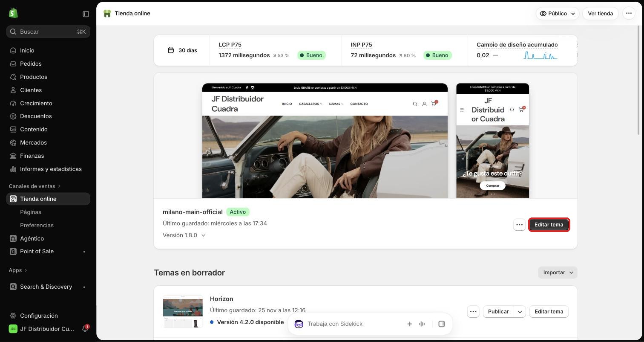Collapse the sidebar with the panel icon

tap(86, 14)
